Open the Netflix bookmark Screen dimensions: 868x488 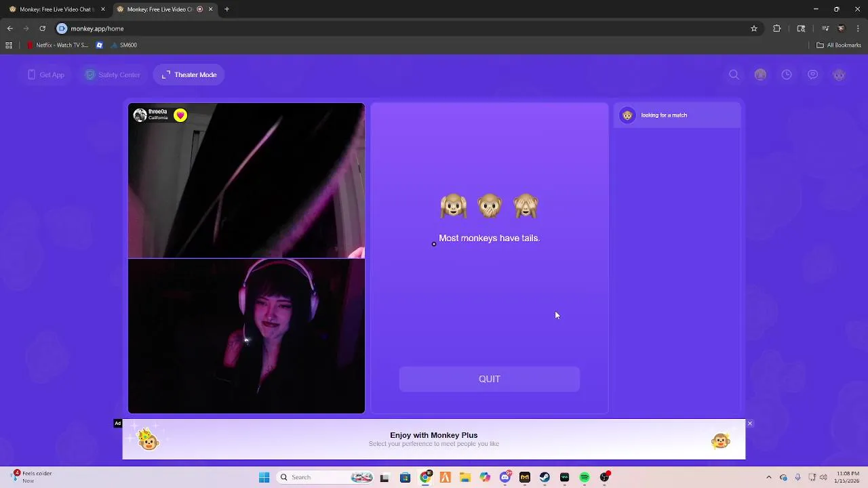click(x=58, y=45)
